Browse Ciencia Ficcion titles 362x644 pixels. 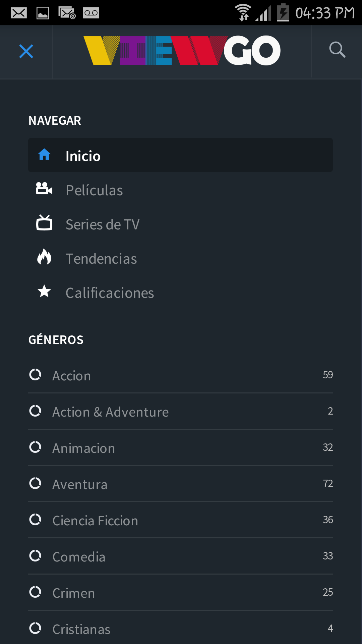tap(95, 521)
